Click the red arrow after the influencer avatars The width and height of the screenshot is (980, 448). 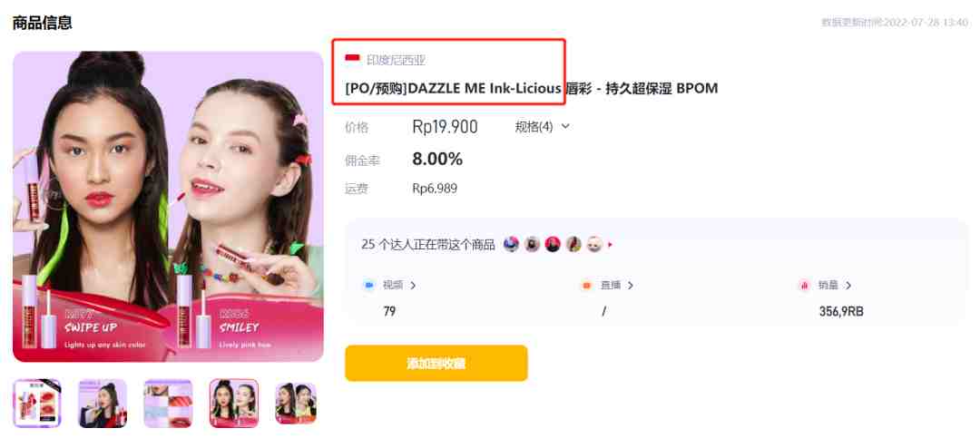click(x=610, y=245)
